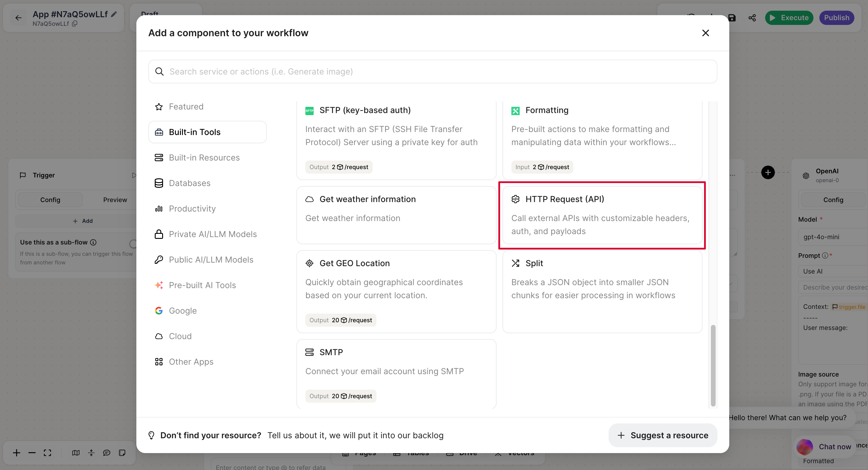This screenshot has width=868, height=470.
Task: Click the component list scrollbar
Action: click(x=713, y=365)
